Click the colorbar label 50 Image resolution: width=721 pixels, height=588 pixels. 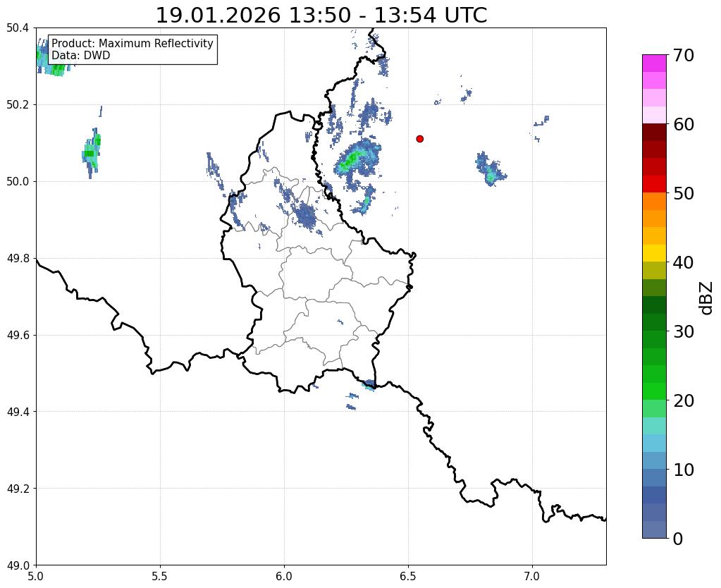[683, 193]
